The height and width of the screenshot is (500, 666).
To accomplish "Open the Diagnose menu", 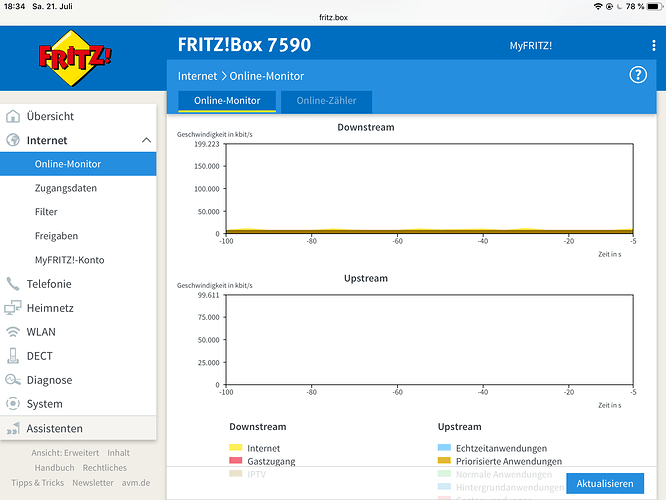I will [x=78, y=380].
